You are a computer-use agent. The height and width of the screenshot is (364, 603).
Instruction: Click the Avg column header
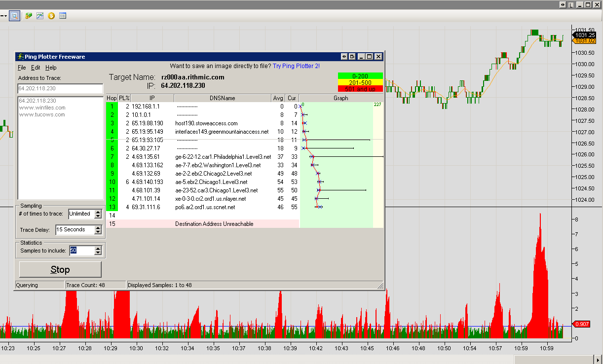[278, 98]
